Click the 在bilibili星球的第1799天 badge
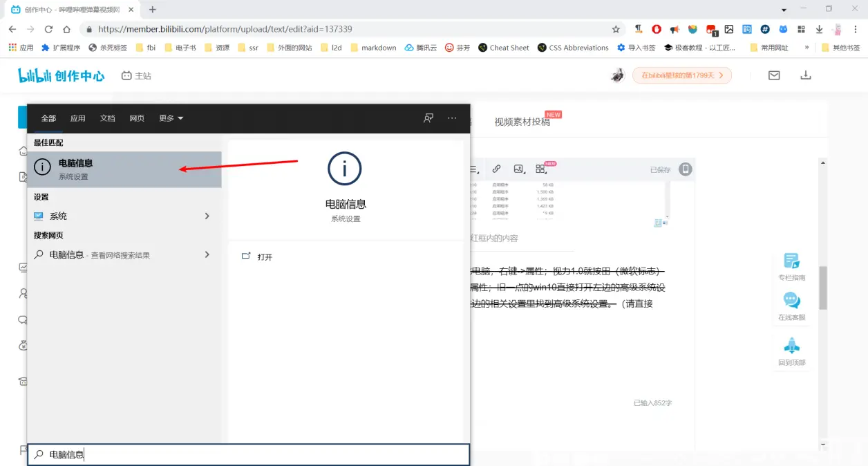The width and height of the screenshot is (868, 466). 682,75
